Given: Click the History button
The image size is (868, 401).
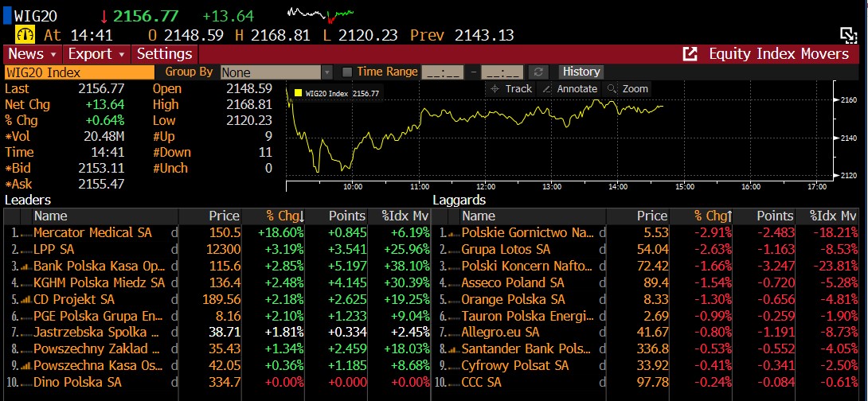Looking at the screenshot, I should tap(581, 72).
